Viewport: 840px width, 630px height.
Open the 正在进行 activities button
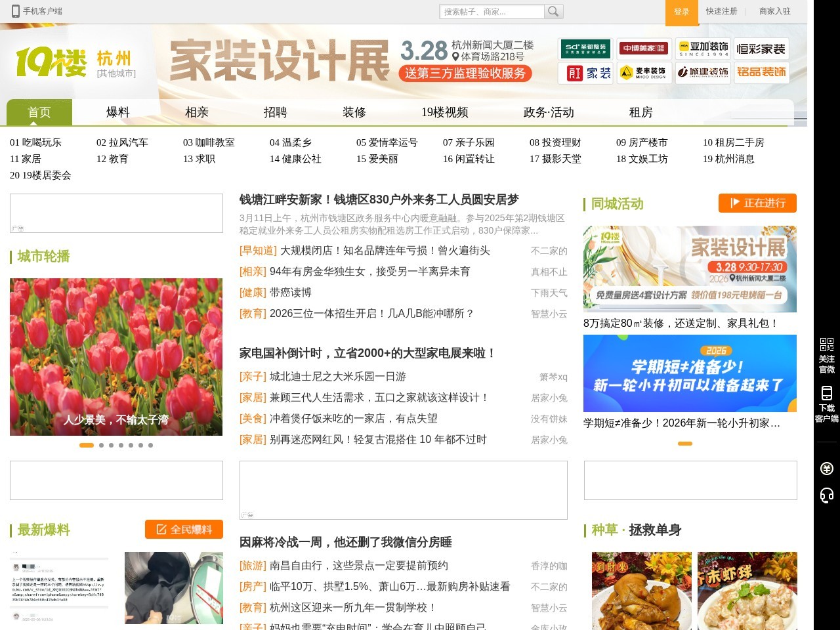[x=757, y=203]
